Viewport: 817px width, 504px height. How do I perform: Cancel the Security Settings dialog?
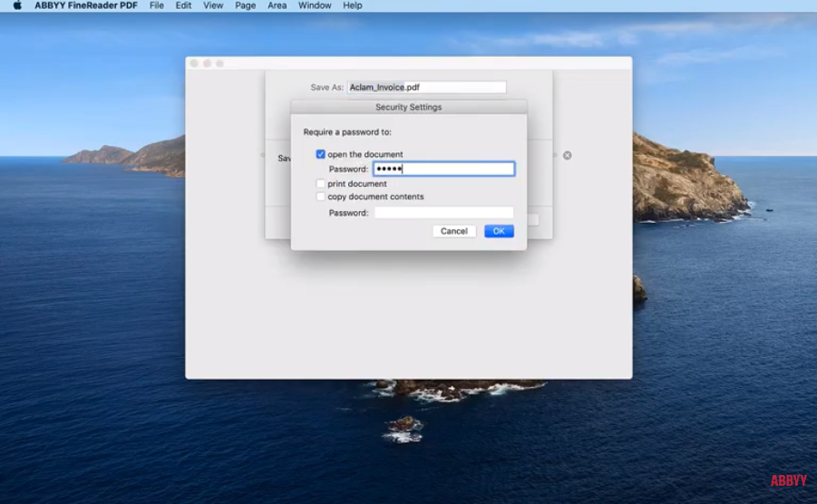[453, 231]
